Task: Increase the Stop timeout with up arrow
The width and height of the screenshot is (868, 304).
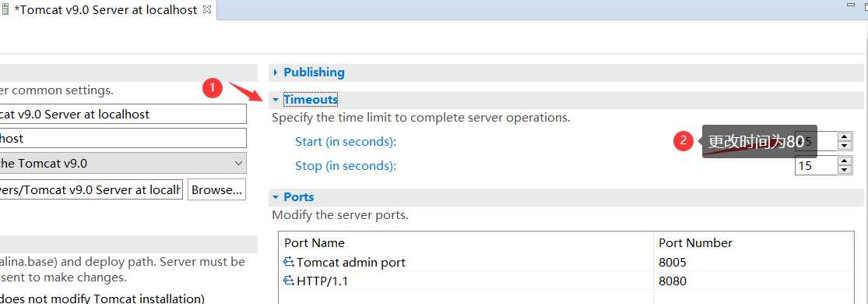Action: tap(845, 161)
